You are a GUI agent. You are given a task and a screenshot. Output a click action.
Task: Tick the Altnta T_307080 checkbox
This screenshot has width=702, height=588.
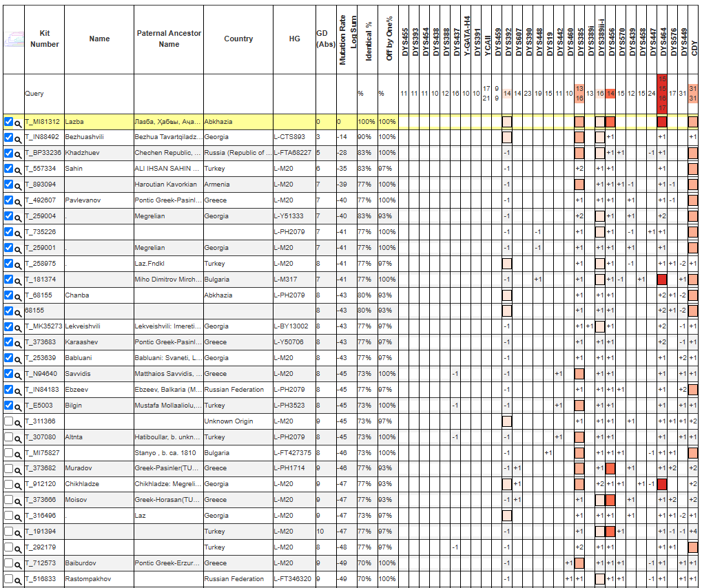coord(8,437)
